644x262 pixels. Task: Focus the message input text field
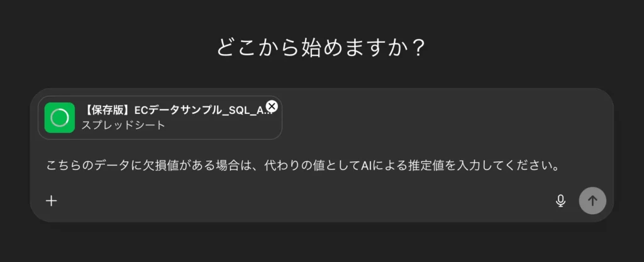pyautogui.click(x=302, y=167)
